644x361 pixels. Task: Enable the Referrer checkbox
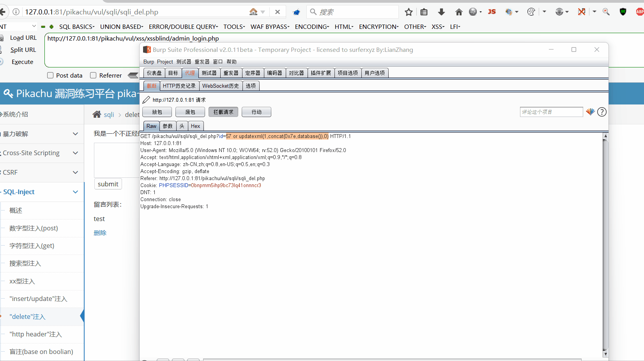coord(93,75)
